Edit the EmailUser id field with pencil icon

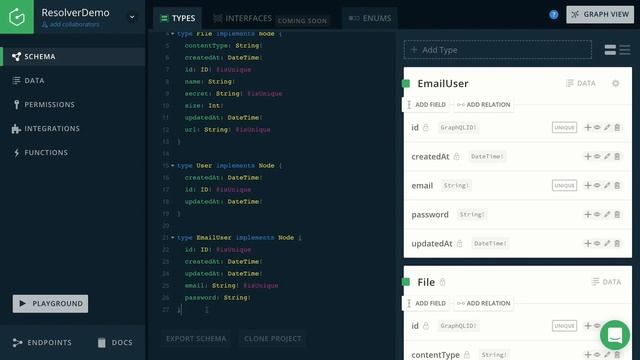pyautogui.click(x=607, y=127)
